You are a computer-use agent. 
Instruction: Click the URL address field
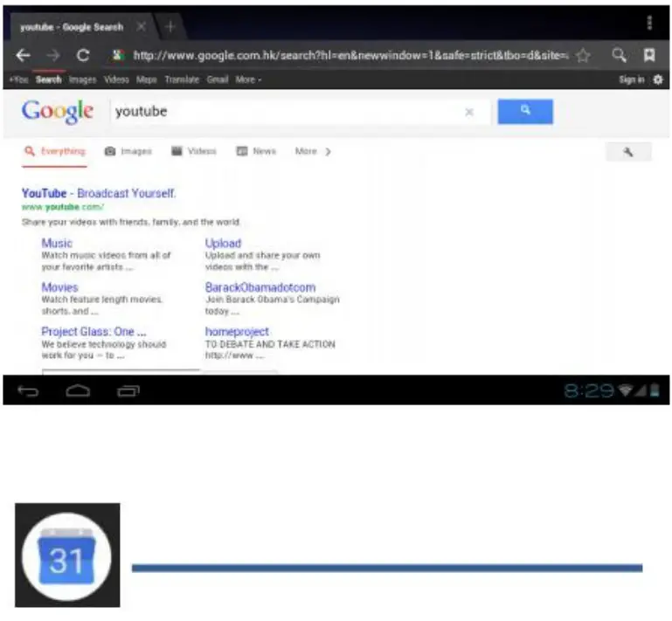click(350, 55)
